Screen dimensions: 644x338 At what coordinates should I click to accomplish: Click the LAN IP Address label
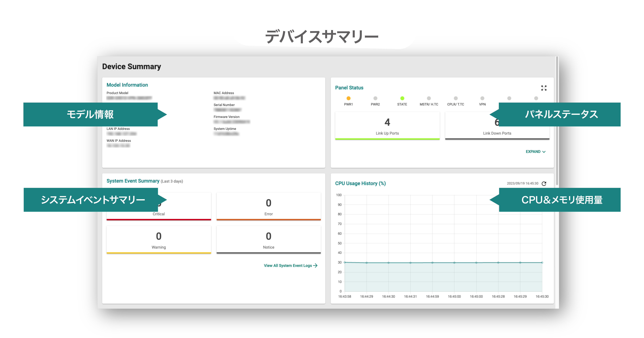(118, 129)
